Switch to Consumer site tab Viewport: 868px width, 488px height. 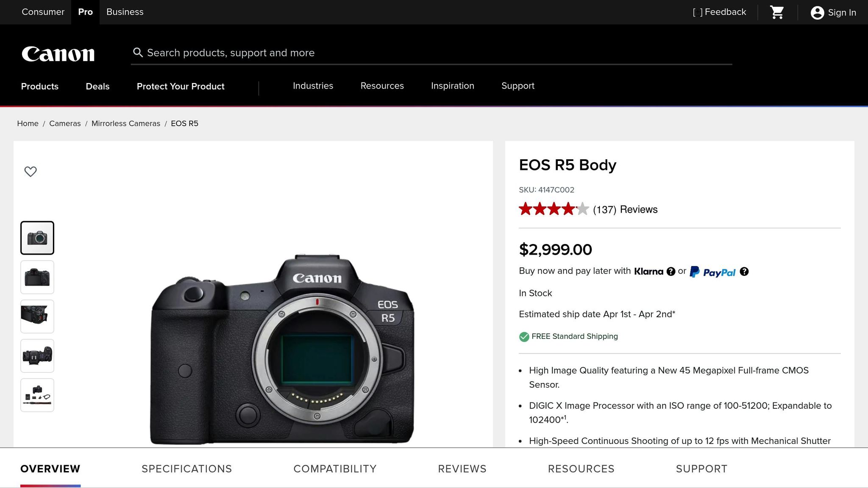[43, 12]
